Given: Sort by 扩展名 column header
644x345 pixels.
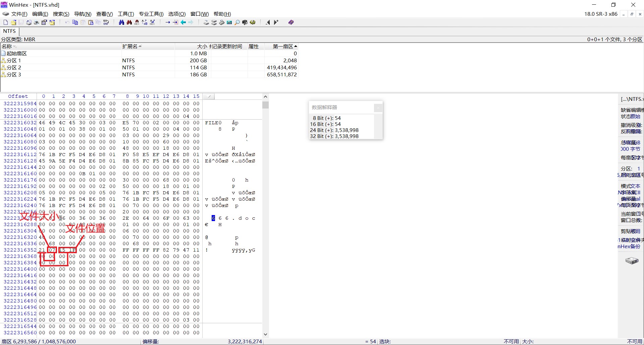Looking at the screenshot, I should (130, 47).
